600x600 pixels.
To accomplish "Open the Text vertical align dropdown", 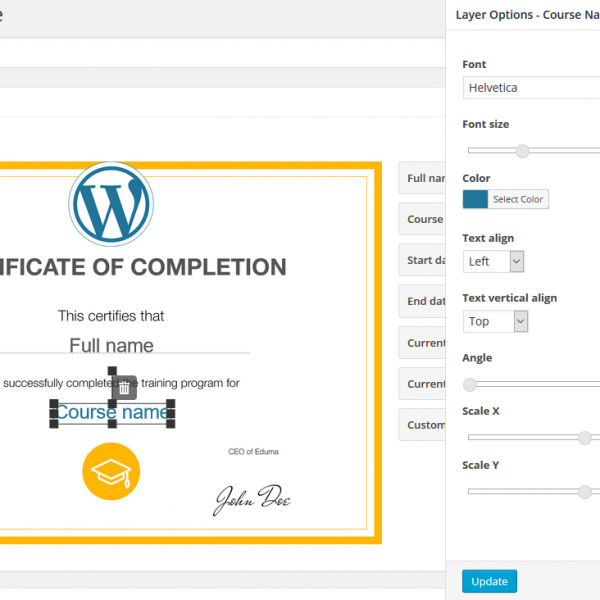I will 496,321.
